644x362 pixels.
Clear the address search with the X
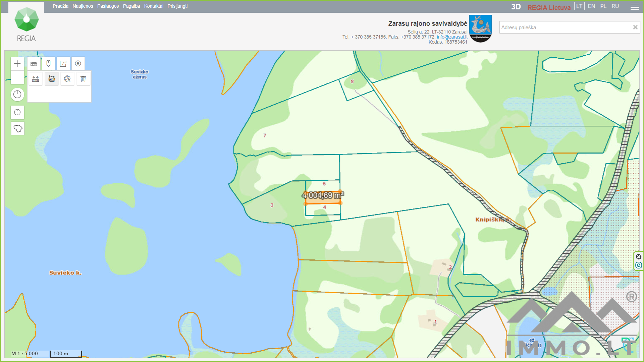pyautogui.click(x=635, y=27)
